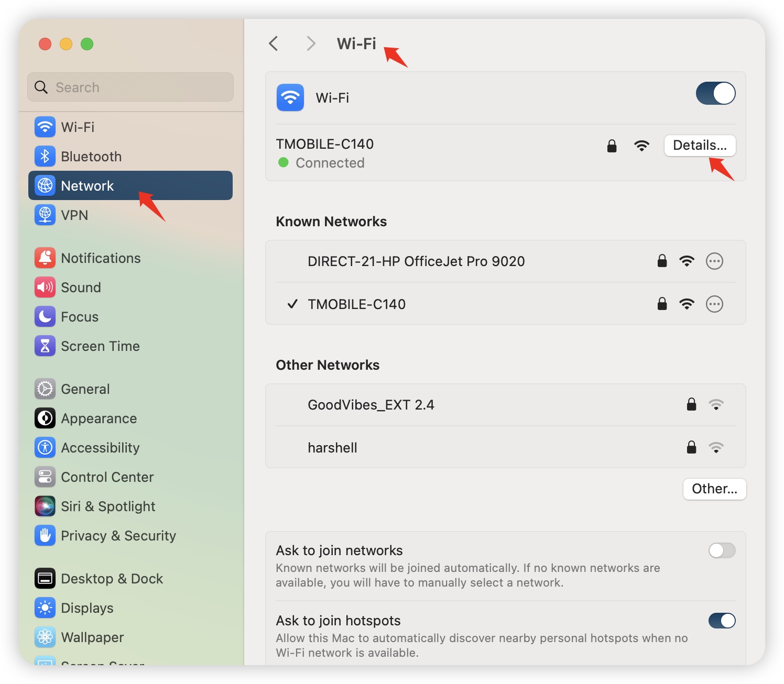784x684 pixels.
Task: Click the Known Networks heading
Action: [x=331, y=222]
